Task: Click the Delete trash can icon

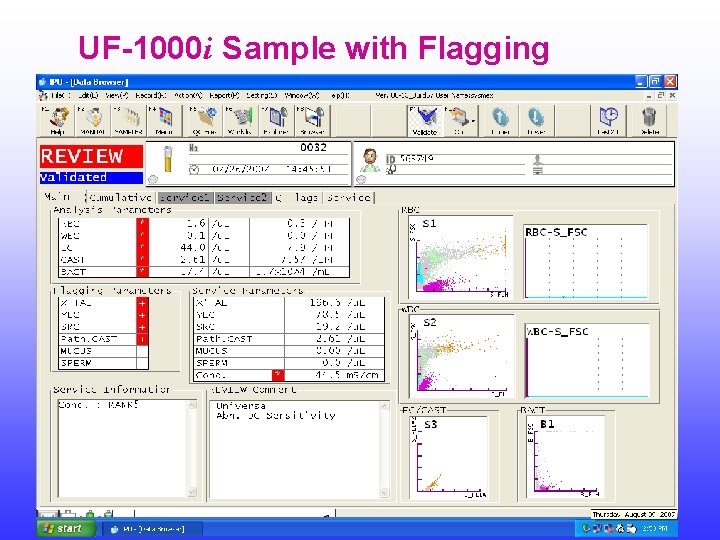Action: pyautogui.click(x=649, y=120)
